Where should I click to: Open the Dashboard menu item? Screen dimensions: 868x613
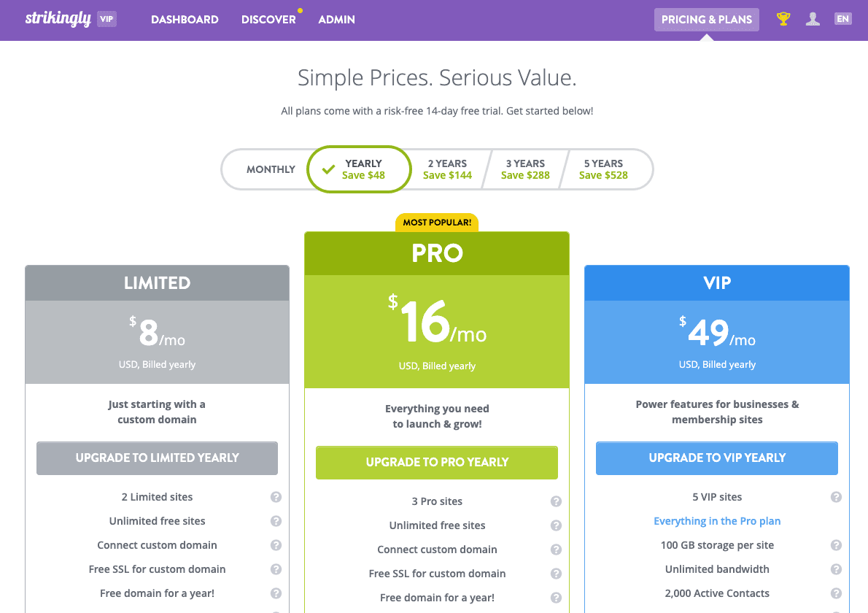coord(185,20)
